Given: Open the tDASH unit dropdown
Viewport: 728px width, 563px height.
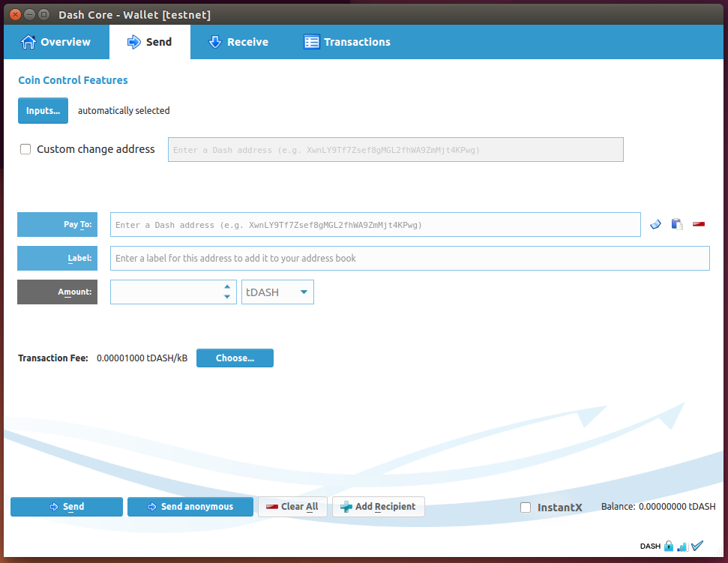Looking at the screenshot, I should pyautogui.click(x=277, y=292).
